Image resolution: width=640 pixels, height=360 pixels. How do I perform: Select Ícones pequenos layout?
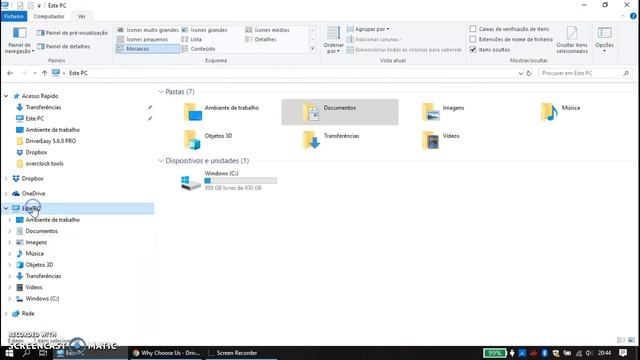[x=142, y=39]
